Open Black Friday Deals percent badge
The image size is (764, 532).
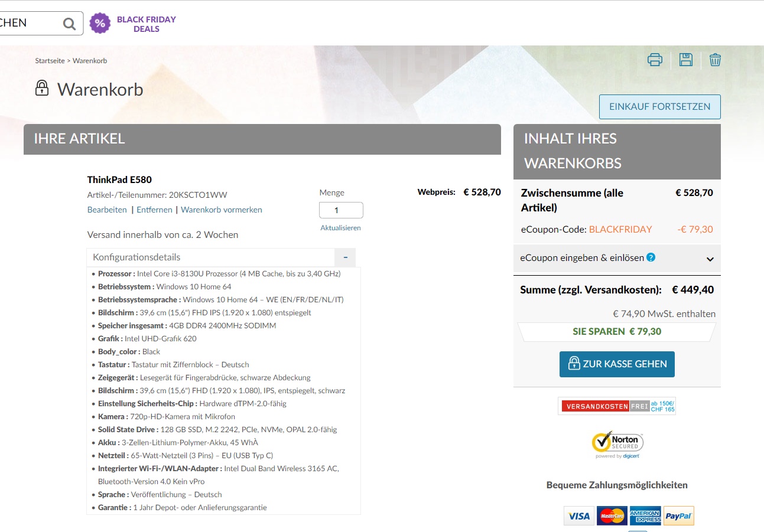100,24
